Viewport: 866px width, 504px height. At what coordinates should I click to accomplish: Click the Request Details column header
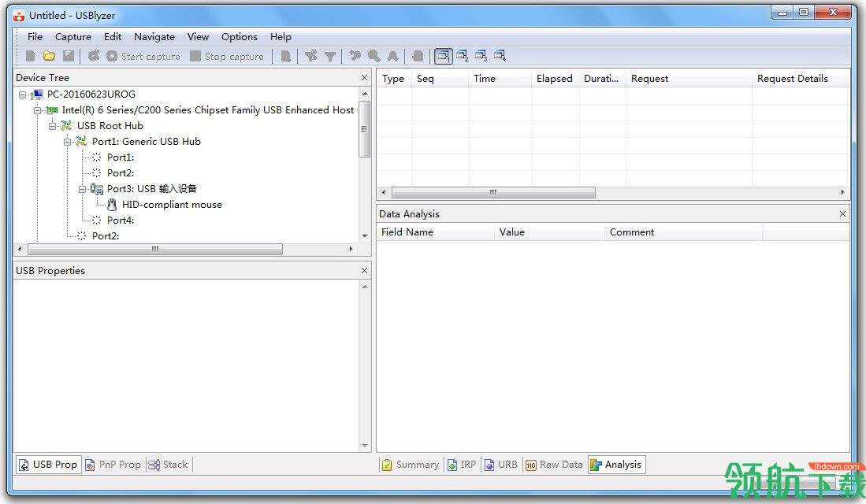[799, 79]
